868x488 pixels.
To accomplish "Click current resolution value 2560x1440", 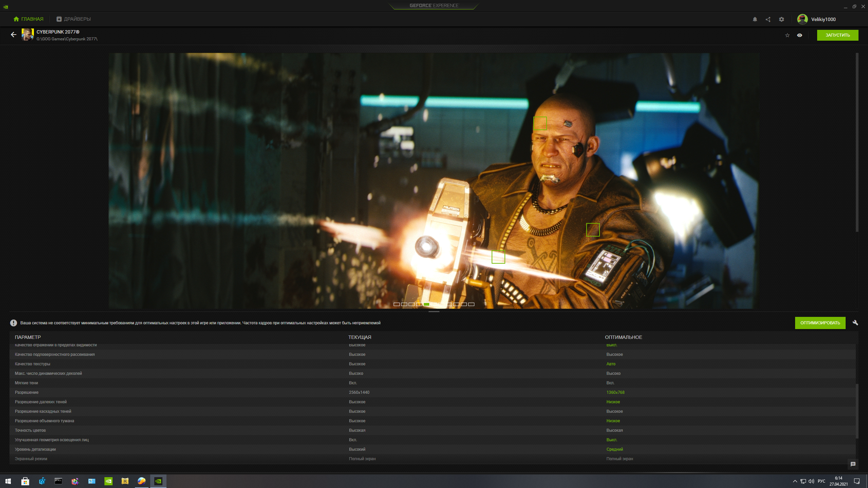I will click(x=359, y=392).
